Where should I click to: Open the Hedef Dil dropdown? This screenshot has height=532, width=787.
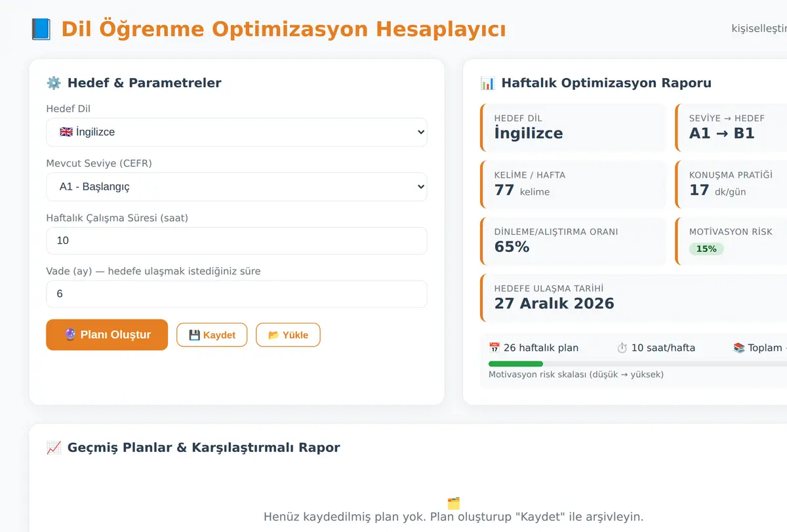point(236,132)
